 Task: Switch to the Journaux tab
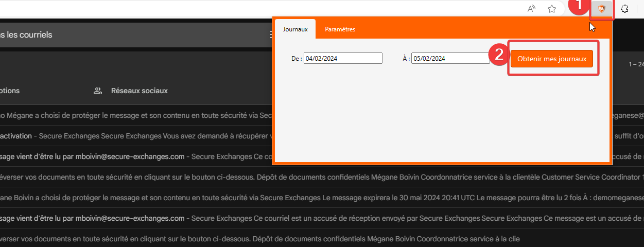(295, 29)
